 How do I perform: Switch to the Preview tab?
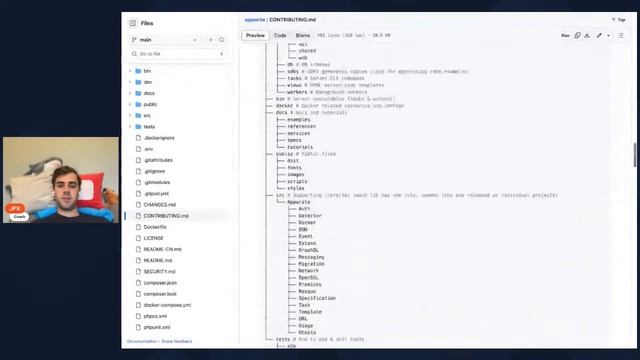click(255, 36)
